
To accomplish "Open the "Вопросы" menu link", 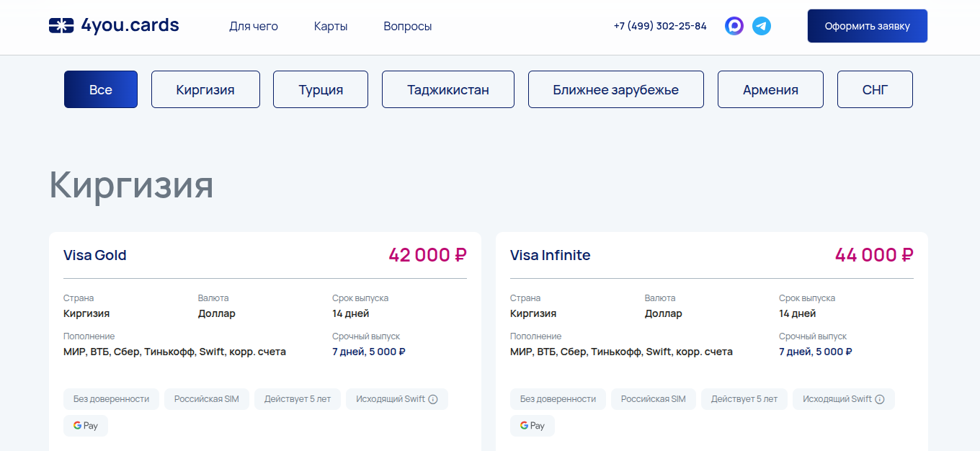I will 408,27.
